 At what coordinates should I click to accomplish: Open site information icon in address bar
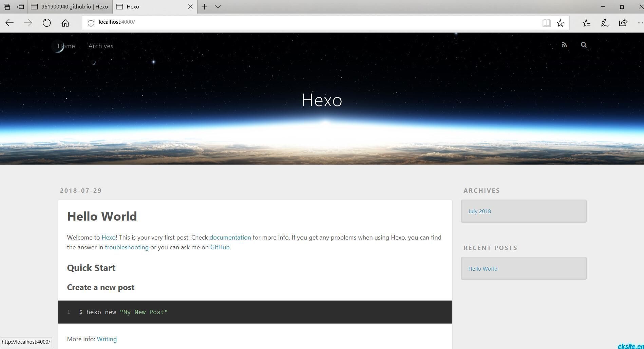click(91, 23)
